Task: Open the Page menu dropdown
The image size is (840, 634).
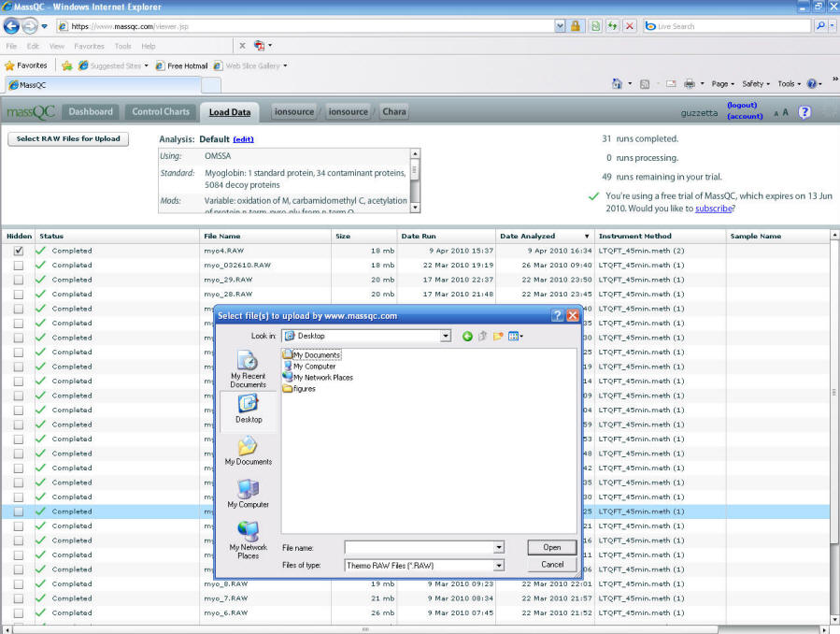Action: [x=722, y=83]
